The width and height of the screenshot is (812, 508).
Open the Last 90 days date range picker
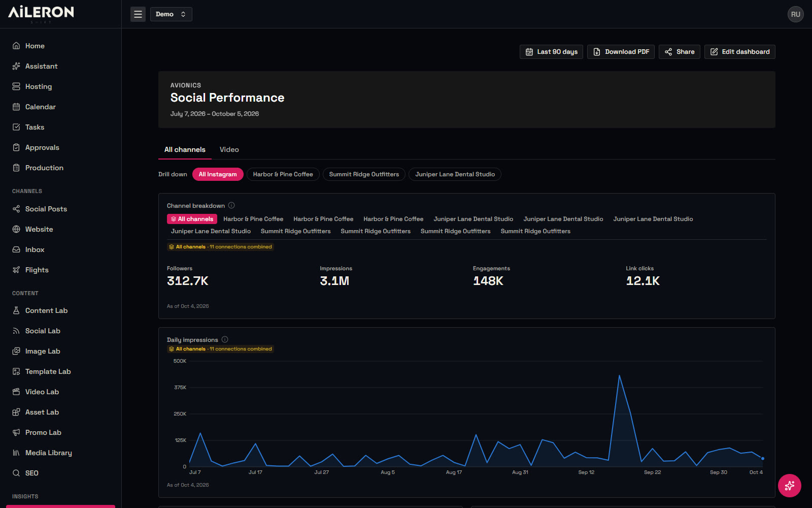coord(551,52)
